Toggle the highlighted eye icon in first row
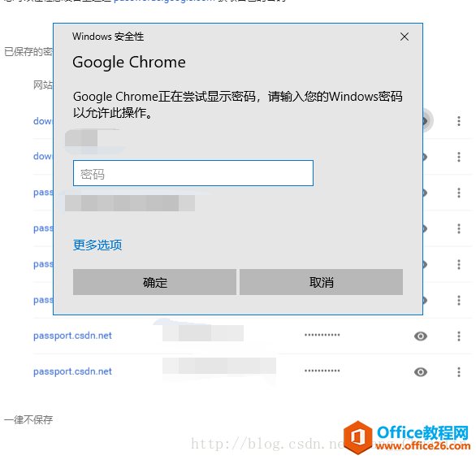476x460 pixels. point(428,121)
